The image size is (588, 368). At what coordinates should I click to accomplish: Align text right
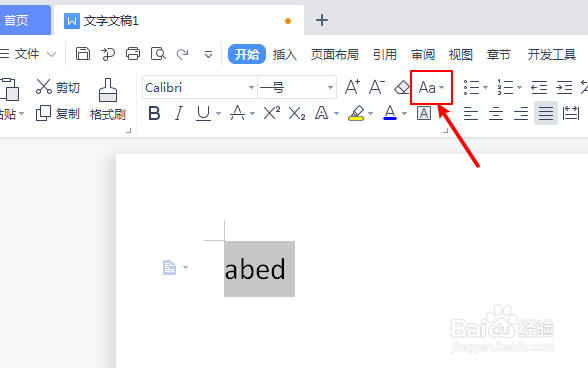tap(521, 113)
